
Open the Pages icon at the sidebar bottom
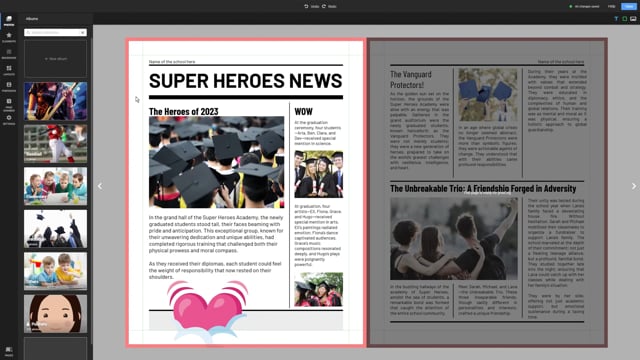point(9,351)
